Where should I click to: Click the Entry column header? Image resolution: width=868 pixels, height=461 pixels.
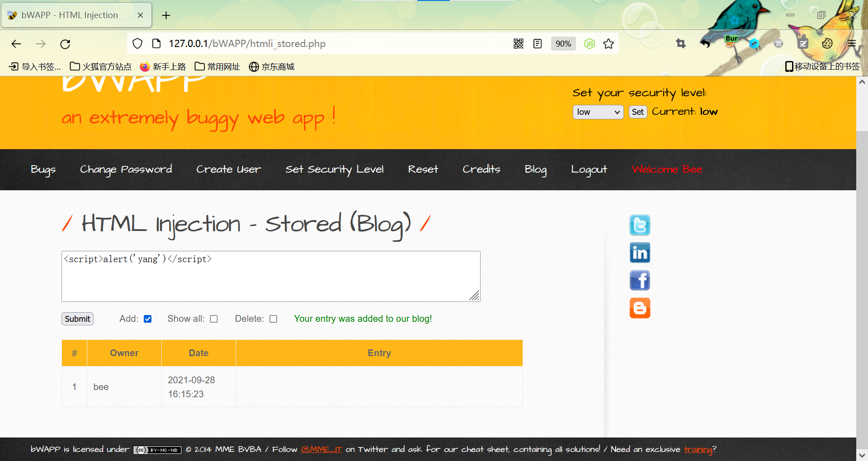379,353
